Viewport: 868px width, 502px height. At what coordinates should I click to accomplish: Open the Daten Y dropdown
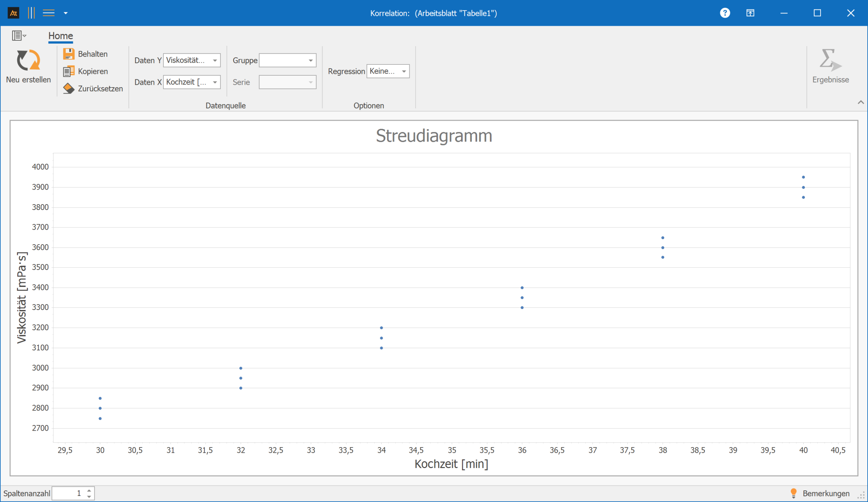(x=215, y=61)
